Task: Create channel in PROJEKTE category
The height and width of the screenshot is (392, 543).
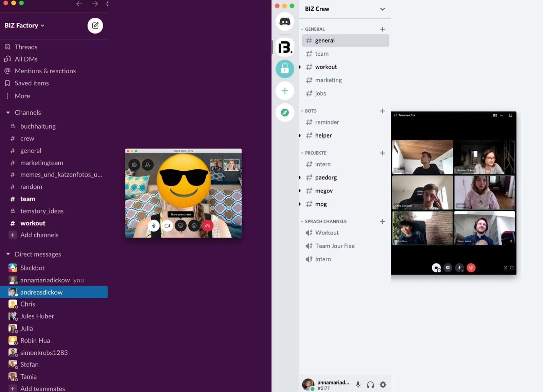Action: pyautogui.click(x=382, y=153)
